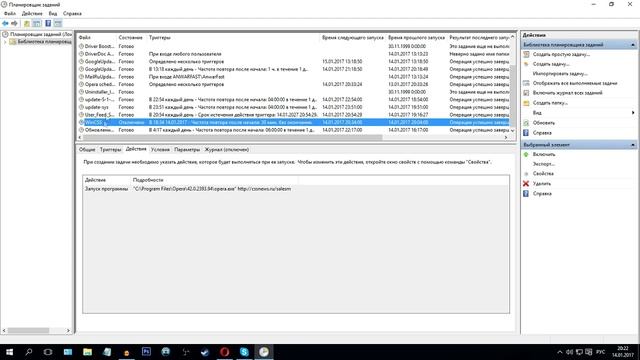Image resolution: width=640 pixels, height=360 pixels.
Task: Select the User_Feed_S task row
Action: pyautogui.click(x=293, y=115)
